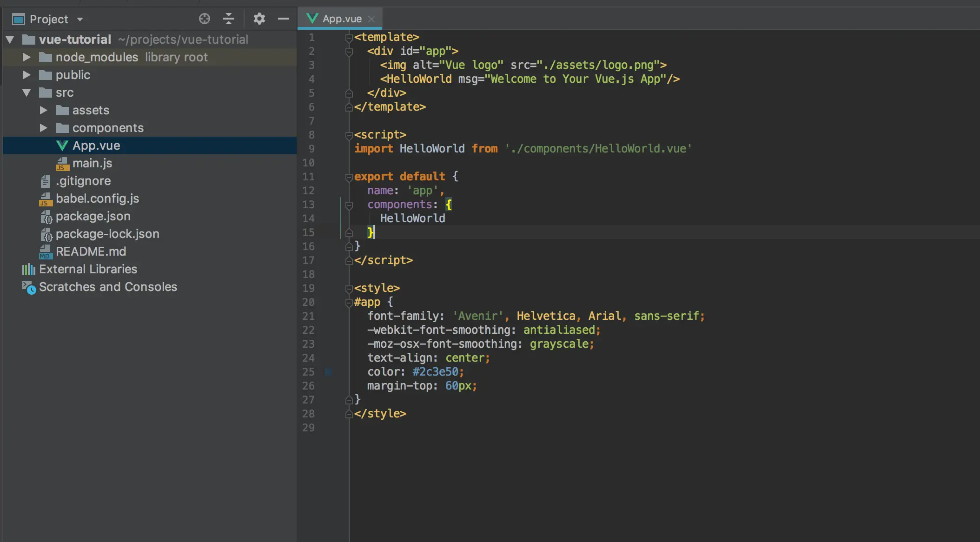
Task: Toggle fold marker next to #app style rule
Action: [349, 303]
